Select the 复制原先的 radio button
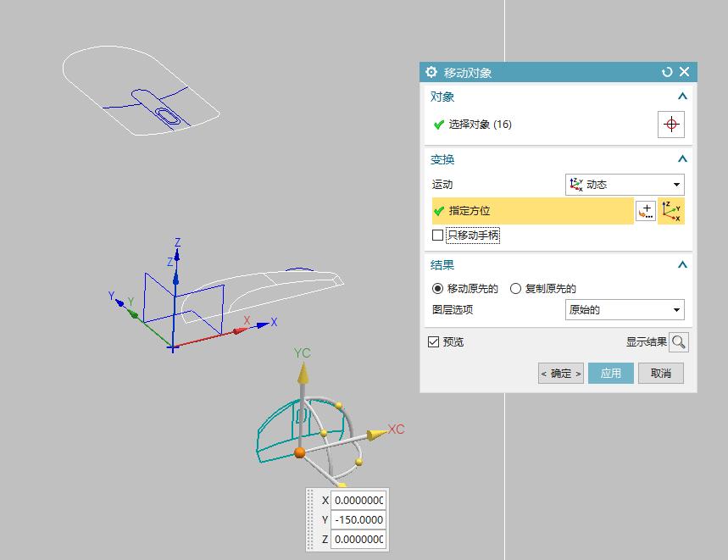The image size is (728, 560). click(515, 288)
